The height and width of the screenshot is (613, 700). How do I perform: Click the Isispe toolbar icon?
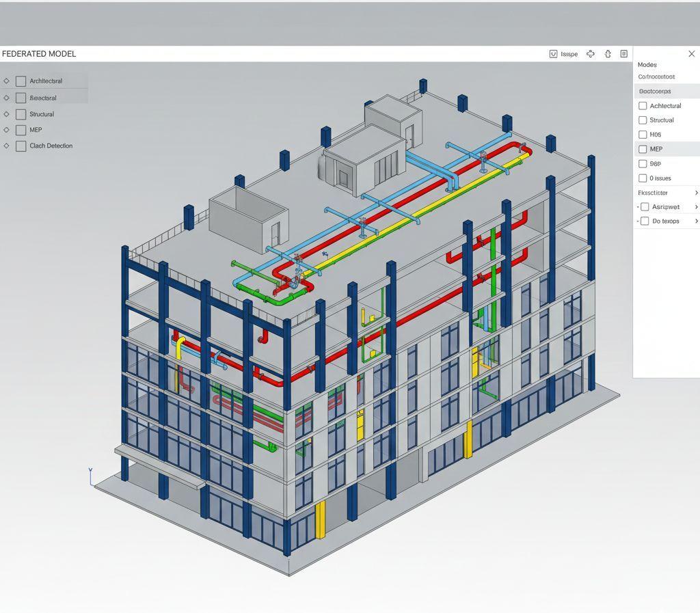click(553, 54)
